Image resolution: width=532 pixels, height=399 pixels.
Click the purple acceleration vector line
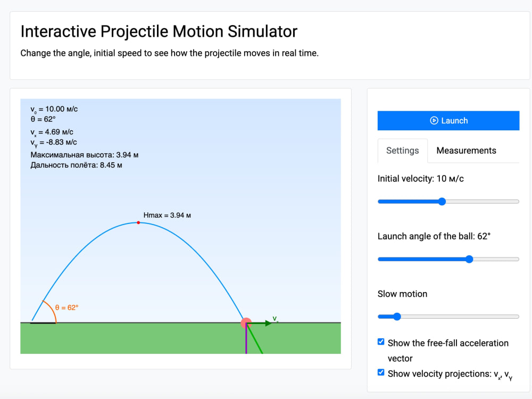[246, 339]
